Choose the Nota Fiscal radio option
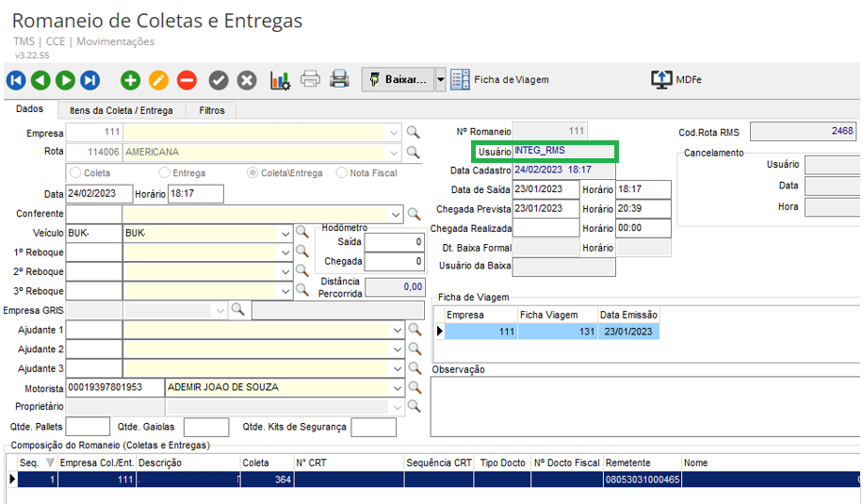 coord(343,173)
